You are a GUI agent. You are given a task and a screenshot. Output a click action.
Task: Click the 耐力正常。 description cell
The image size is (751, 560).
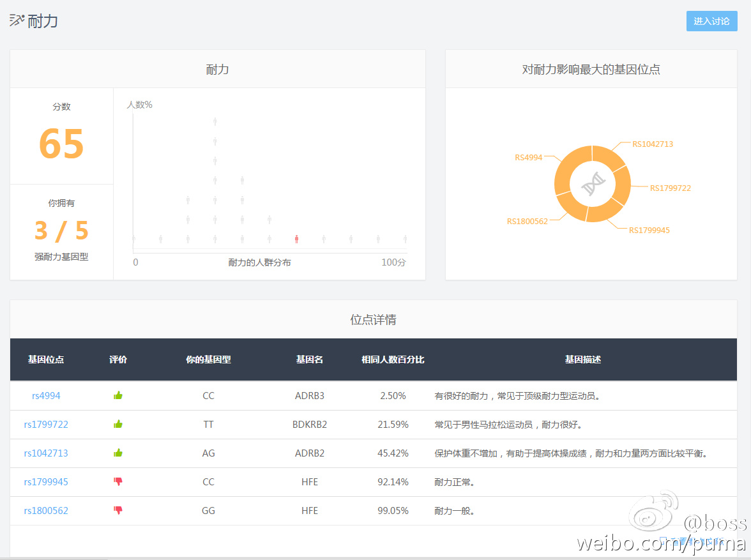(455, 482)
